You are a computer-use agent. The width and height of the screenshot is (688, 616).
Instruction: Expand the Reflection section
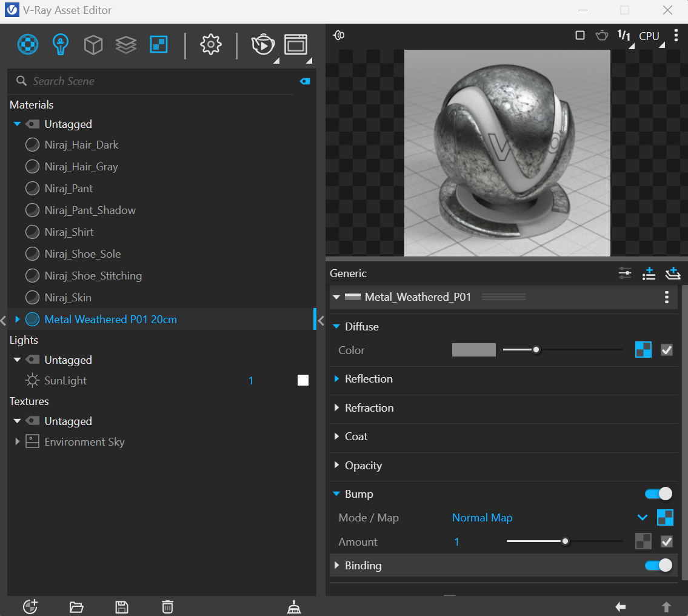336,379
